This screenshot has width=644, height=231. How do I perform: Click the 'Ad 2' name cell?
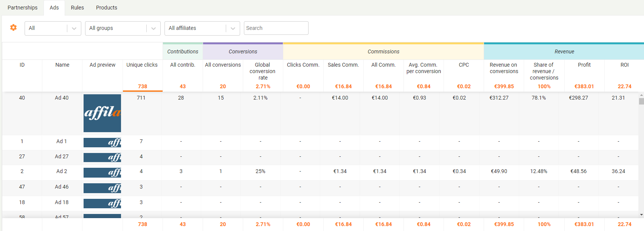point(62,171)
